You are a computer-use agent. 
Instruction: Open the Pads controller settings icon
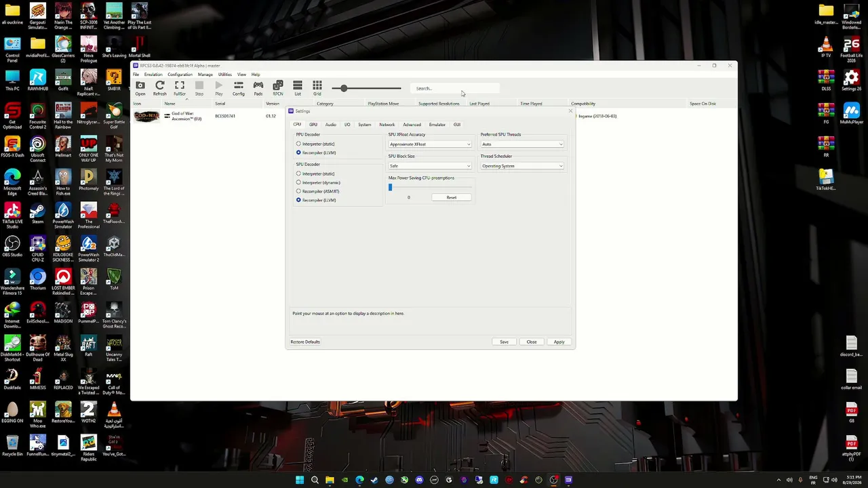click(x=258, y=87)
